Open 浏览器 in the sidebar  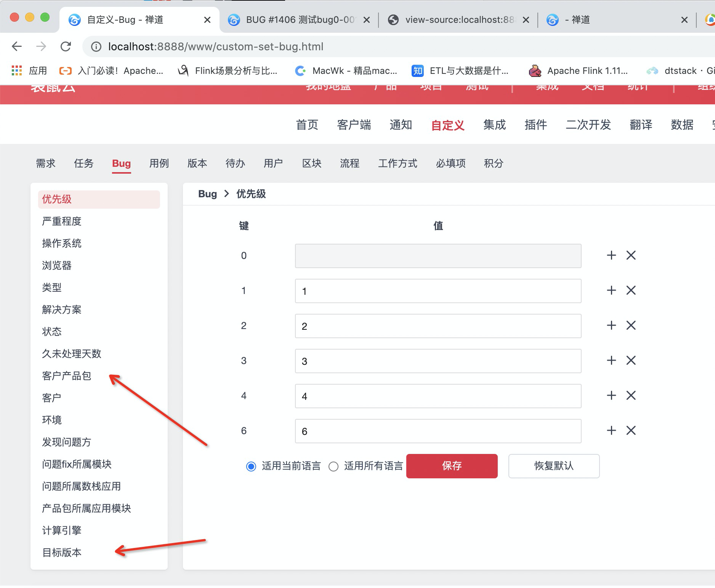[57, 265]
